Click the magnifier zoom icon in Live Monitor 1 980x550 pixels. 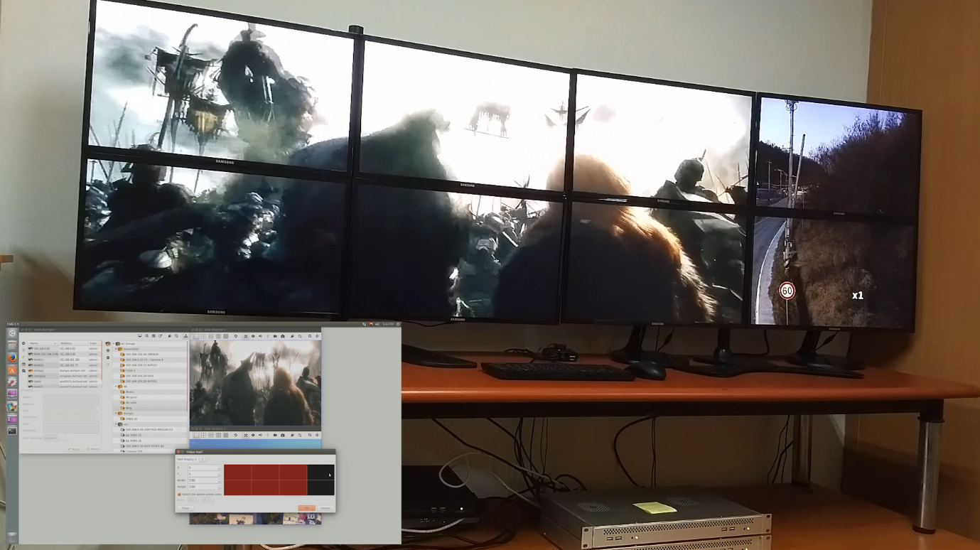tap(310, 336)
